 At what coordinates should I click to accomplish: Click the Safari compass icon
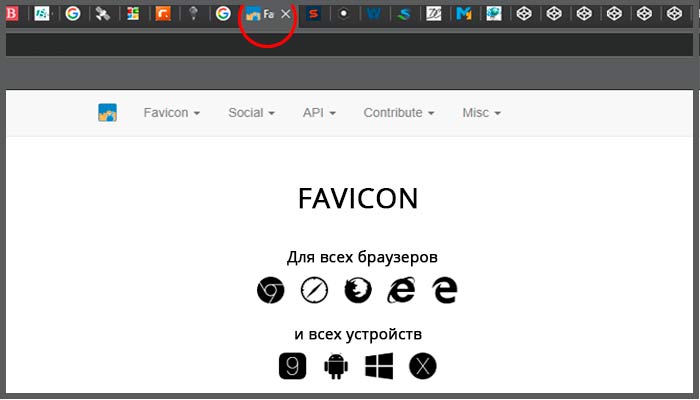coord(314,290)
